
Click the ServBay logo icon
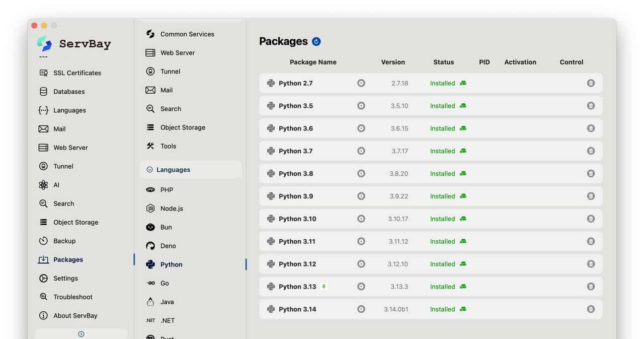(44, 44)
